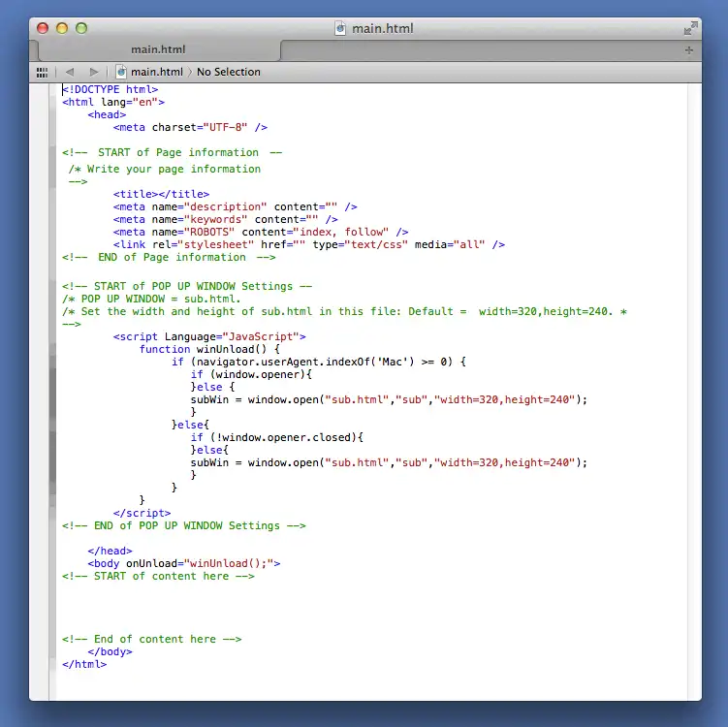Close the window with red button

click(x=43, y=28)
